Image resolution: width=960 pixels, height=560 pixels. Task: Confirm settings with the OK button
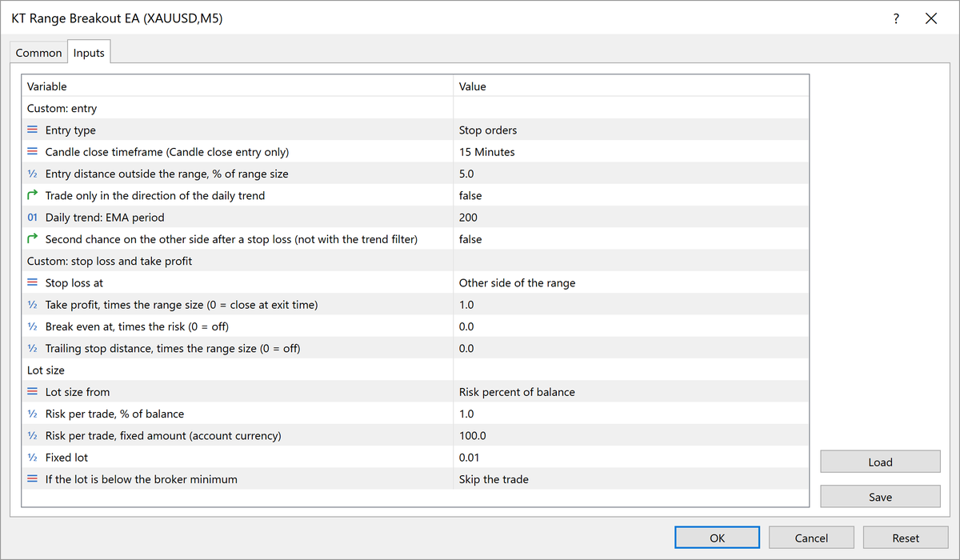[x=717, y=538]
